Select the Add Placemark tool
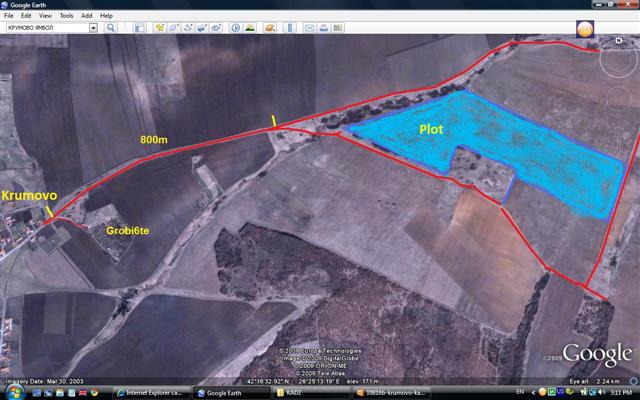This screenshot has width=640, height=400. [158, 28]
